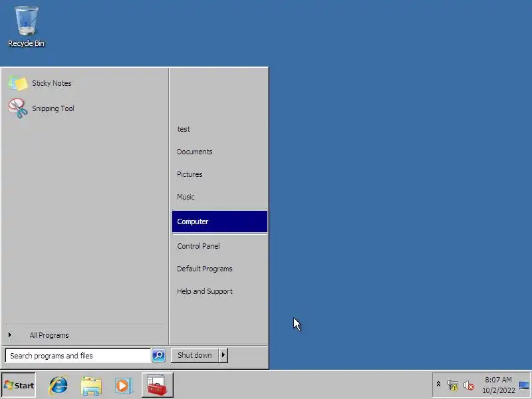Open Help and Support

(219, 291)
